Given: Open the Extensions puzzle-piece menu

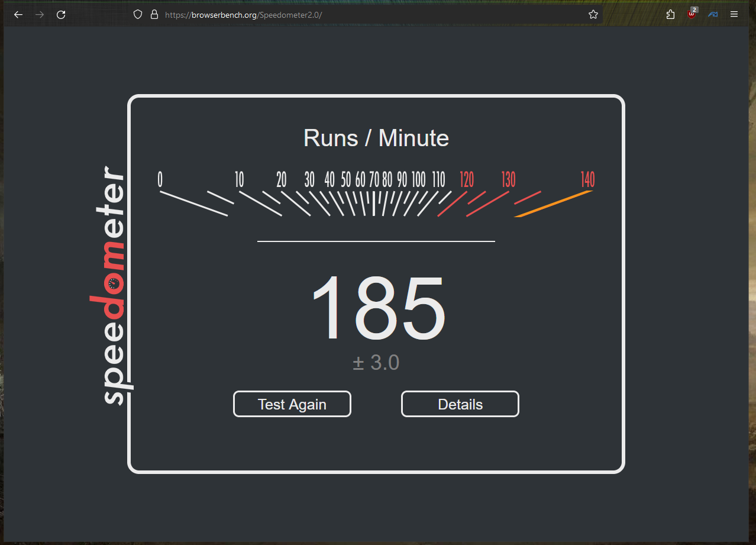Looking at the screenshot, I should point(670,15).
